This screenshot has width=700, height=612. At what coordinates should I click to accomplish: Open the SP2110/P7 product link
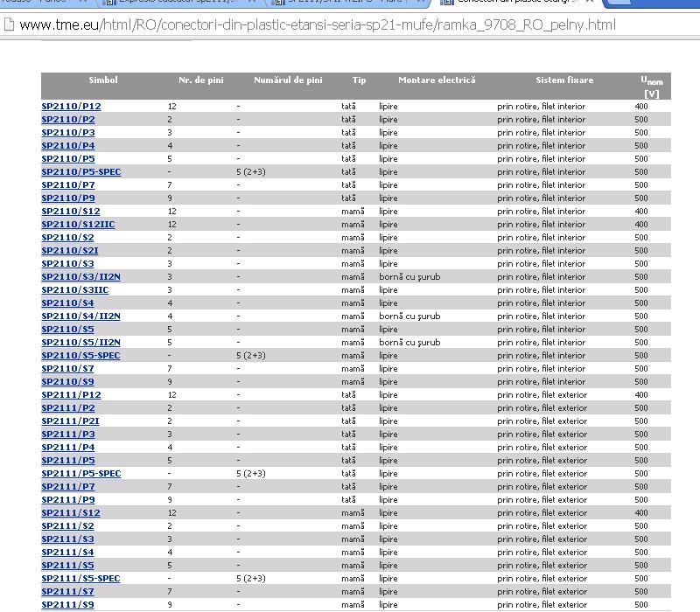[68, 185]
